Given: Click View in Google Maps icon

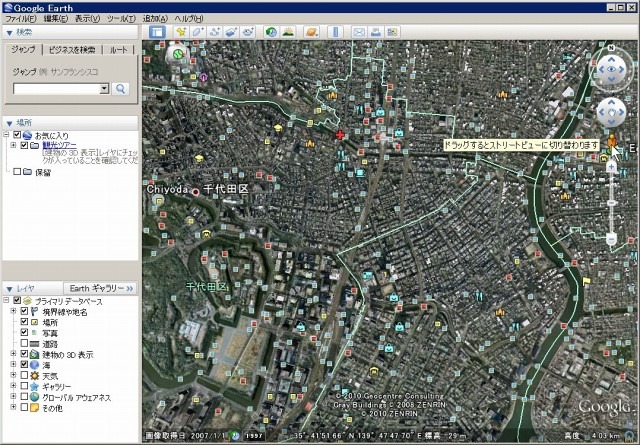Looking at the screenshot, I should (393, 32).
